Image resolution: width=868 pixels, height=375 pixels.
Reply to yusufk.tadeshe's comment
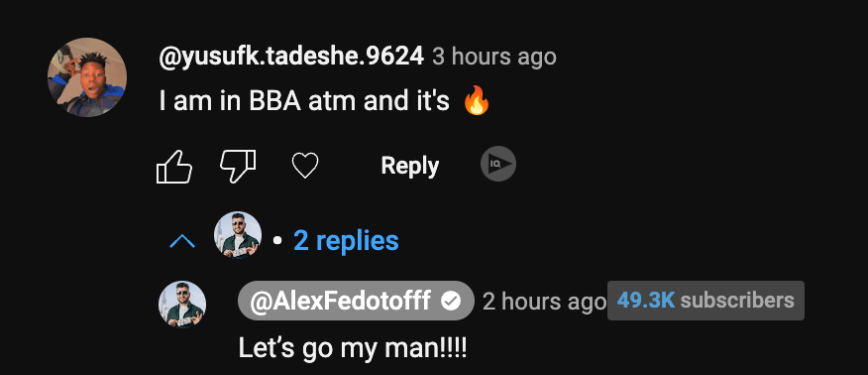(x=409, y=166)
